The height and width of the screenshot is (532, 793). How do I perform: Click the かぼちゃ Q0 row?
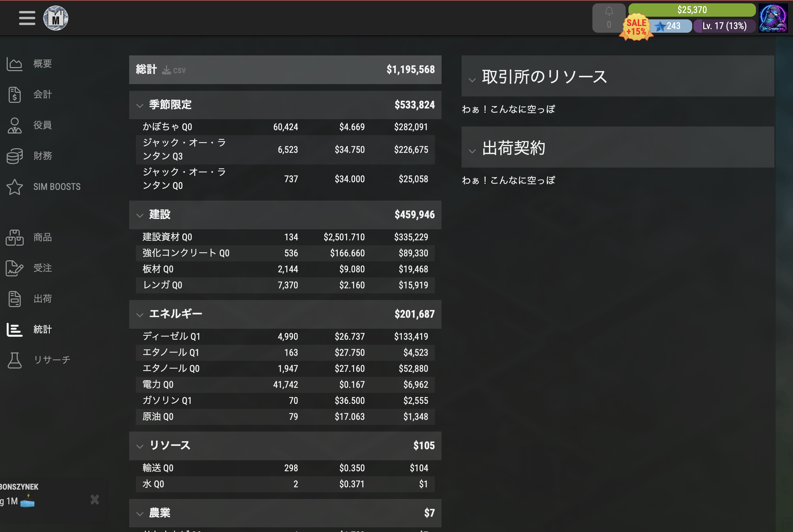click(x=285, y=127)
